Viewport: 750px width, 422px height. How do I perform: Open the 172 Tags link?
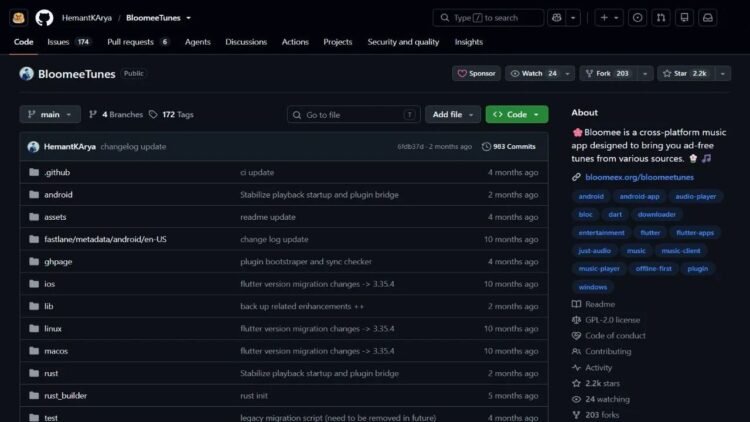(x=171, y=114)
